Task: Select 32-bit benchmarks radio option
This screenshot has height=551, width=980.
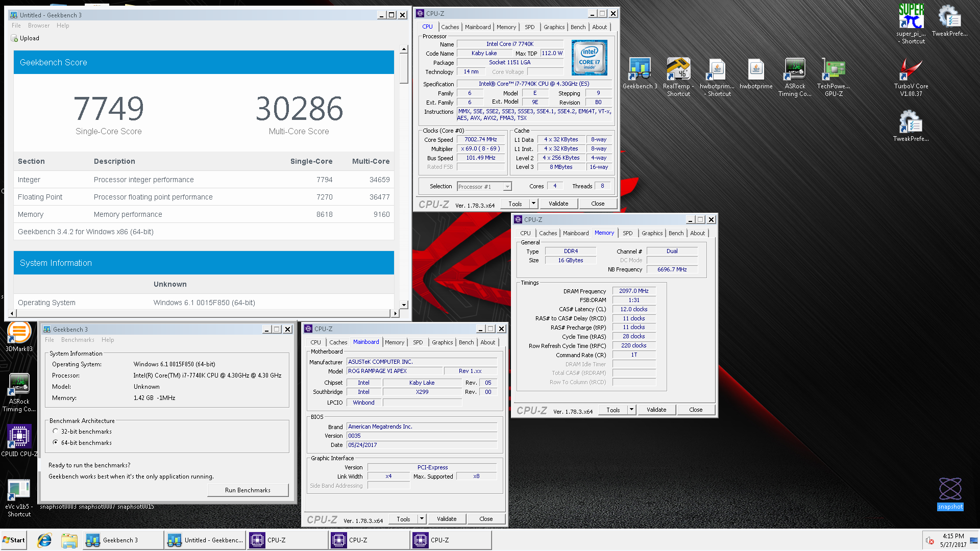Action: click(x=55, y=431)
